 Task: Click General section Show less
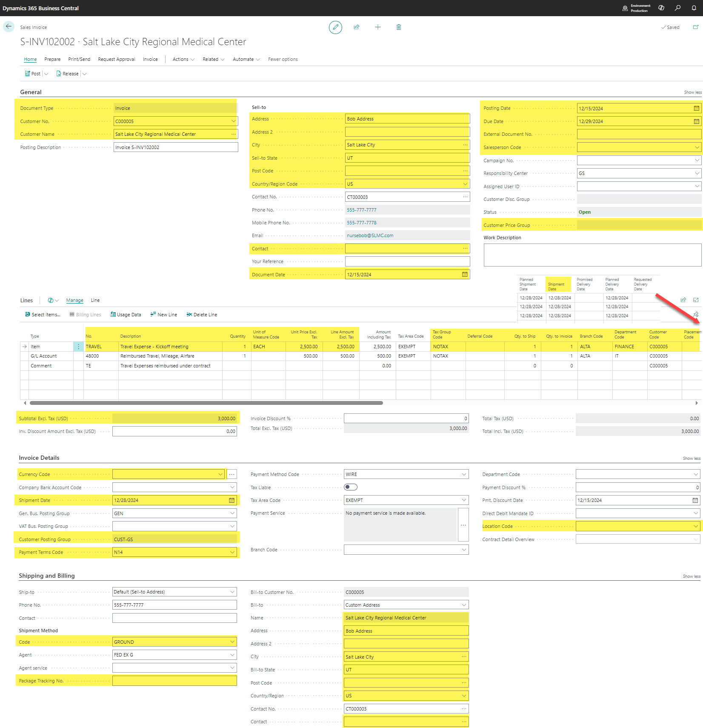[693, 92]
